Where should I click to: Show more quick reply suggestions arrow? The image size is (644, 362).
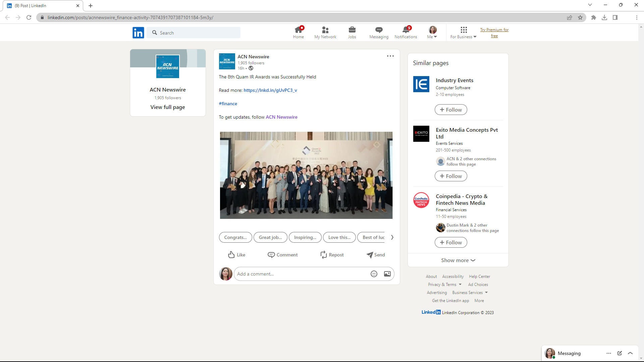tap(392, 237)
